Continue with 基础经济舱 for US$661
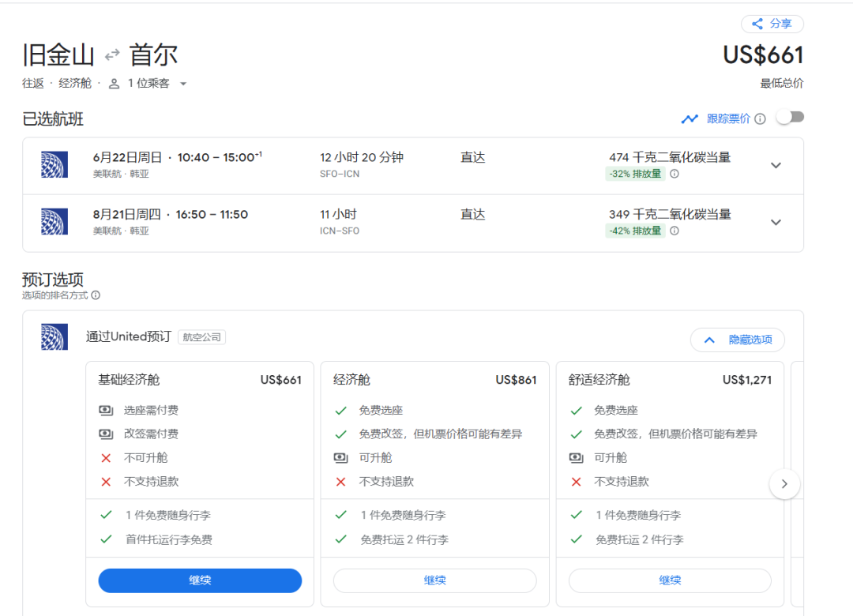The height and width of the screenshot is (616, 853). click(200, 580)
